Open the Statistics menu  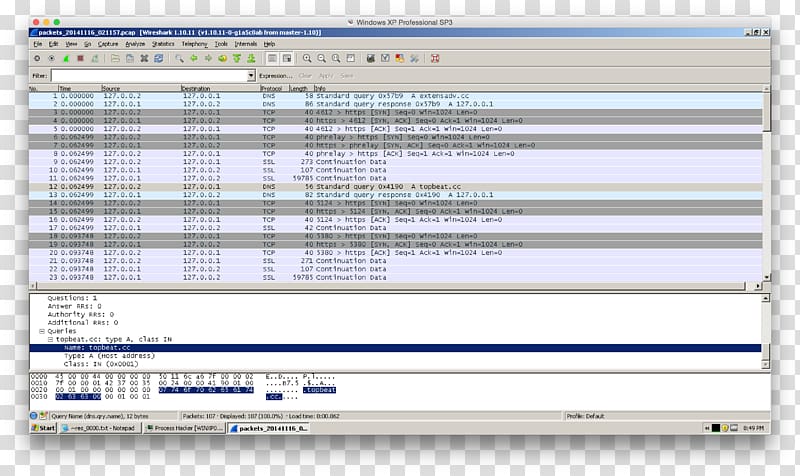coord(163,44)
